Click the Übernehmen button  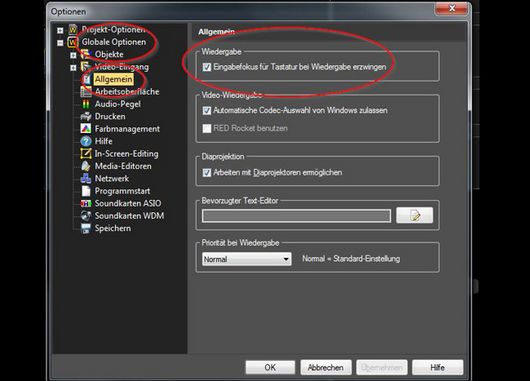pyautogui.click(x=382, y=367)
